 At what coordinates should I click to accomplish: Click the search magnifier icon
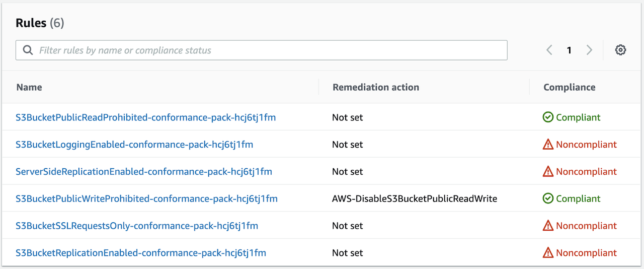point(28,50)
